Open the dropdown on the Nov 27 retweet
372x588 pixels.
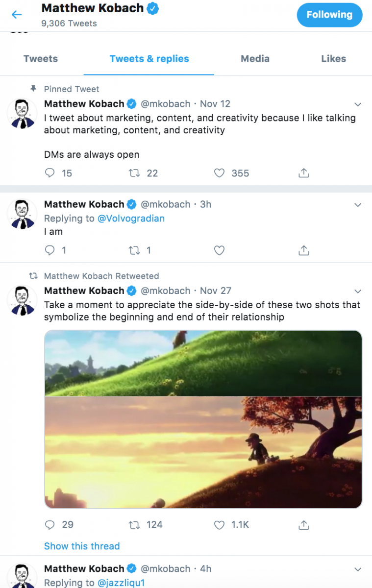point(358,291)
